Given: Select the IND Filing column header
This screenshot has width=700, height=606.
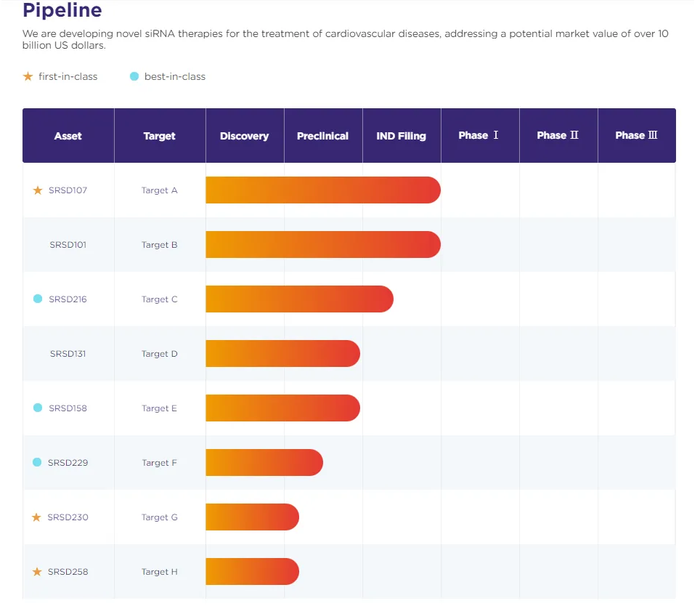Looking at the screenshot, I should tap(401, 136).
